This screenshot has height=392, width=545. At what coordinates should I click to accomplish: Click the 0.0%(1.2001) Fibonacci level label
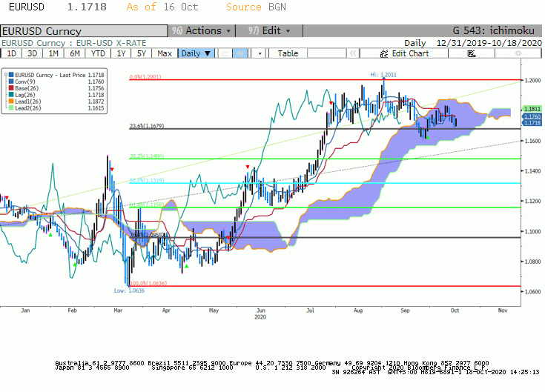pyautogui.click(x=145, y=77)
